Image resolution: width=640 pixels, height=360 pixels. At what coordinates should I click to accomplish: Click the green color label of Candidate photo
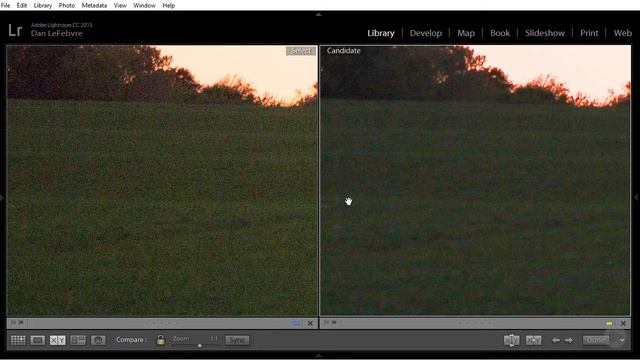point(609,323)
